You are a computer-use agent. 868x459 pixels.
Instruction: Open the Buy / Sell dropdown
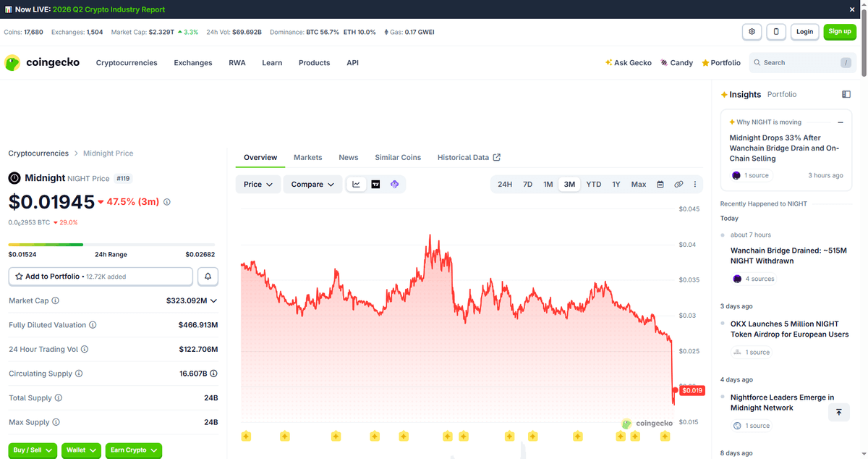pos(33,450)
